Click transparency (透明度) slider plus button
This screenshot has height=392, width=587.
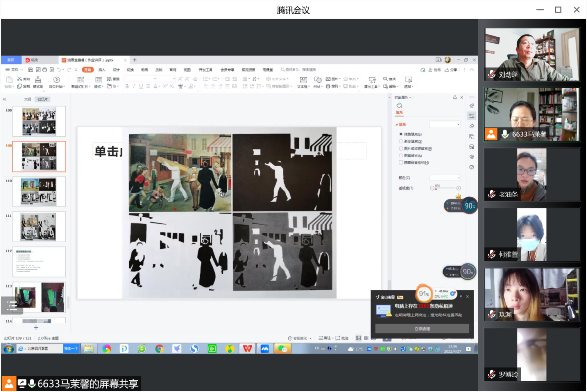click(x=458, y=188)
